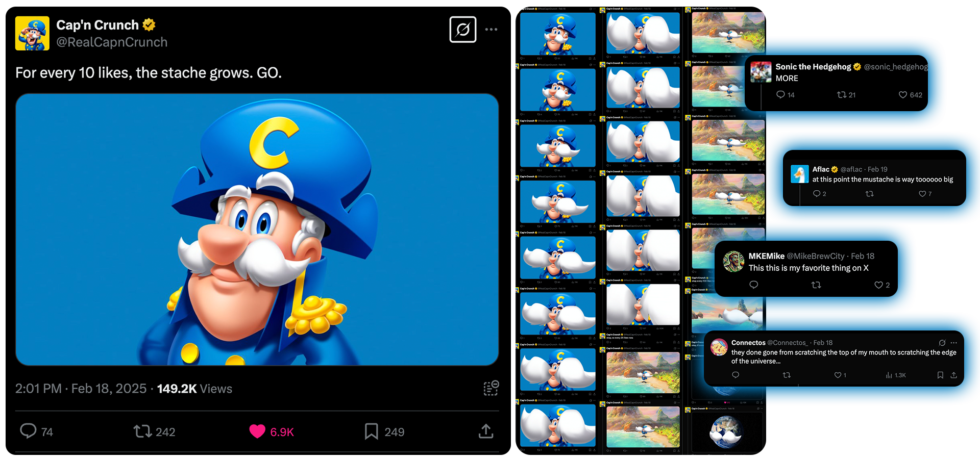Viewport: 980px width, 459px height.
Task: Click the Grok icon on main tweet
Action: (x=463, y=30)
